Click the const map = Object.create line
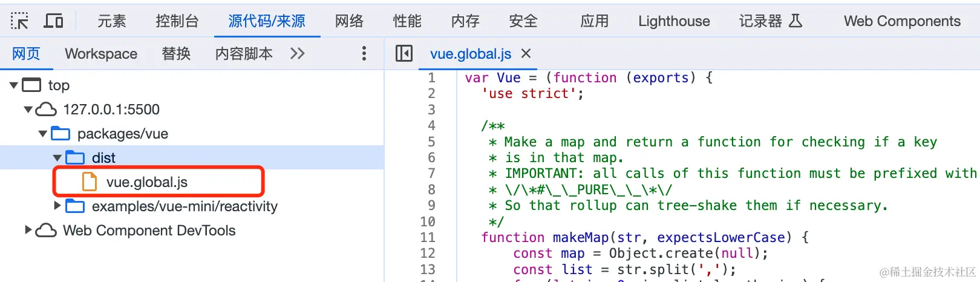This screenshot has height=282, width=980. coord(641,253)
